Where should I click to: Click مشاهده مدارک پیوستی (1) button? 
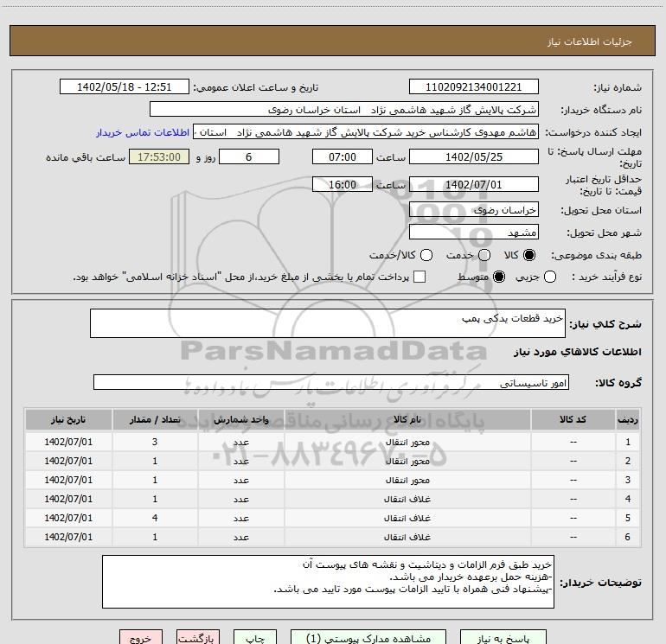pyautogui.click(x=368, y=638)
